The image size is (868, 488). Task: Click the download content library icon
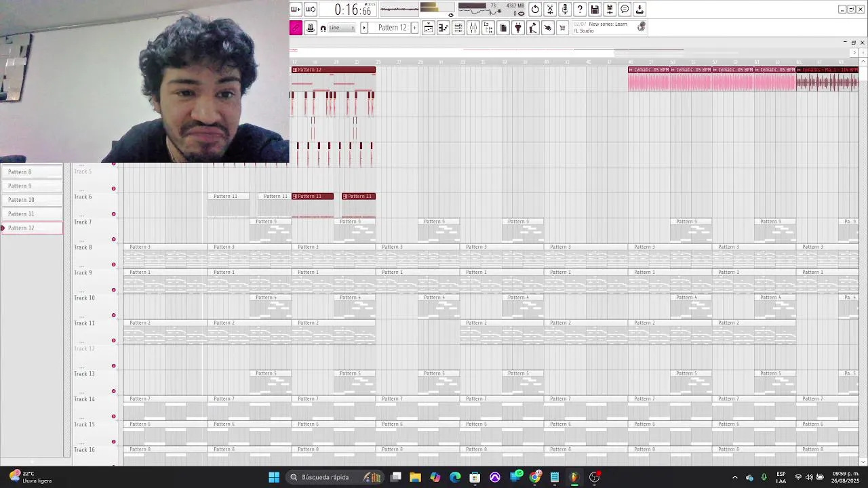(639, 9)
